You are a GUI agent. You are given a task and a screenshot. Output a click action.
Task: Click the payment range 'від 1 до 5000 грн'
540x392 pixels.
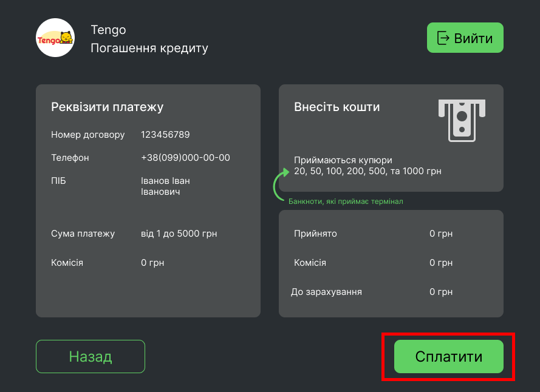[179, 234]
